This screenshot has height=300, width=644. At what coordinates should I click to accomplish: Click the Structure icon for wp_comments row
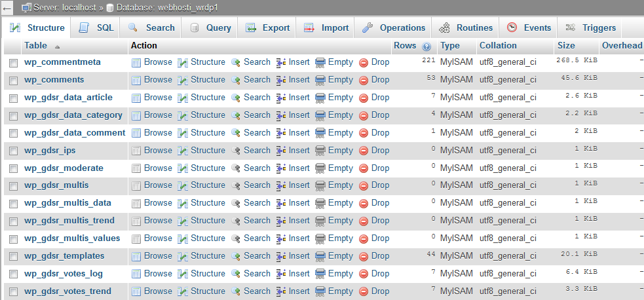pos(183,80)
